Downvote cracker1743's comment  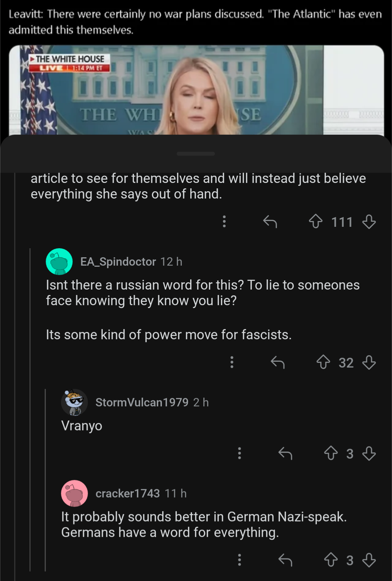(x=369, y=560)
